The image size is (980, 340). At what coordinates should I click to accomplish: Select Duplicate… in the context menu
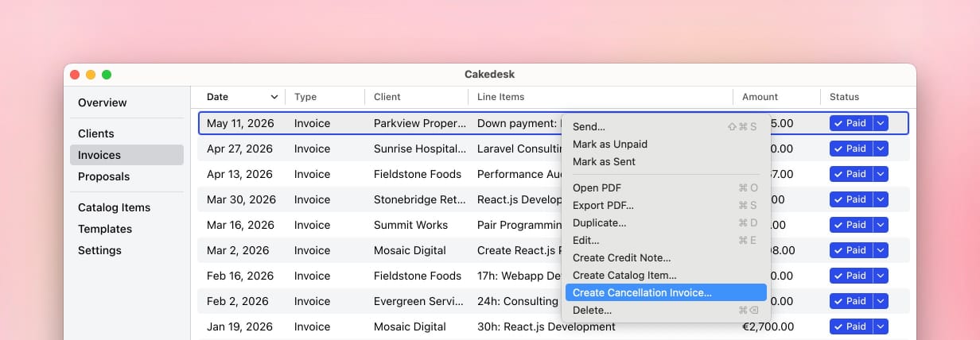[x=666, y=222]
